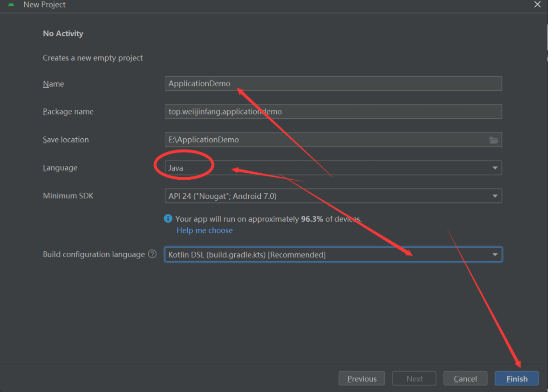Click the Save location label
This screenshot has width=552, height=392.
[x=66, y=140]
